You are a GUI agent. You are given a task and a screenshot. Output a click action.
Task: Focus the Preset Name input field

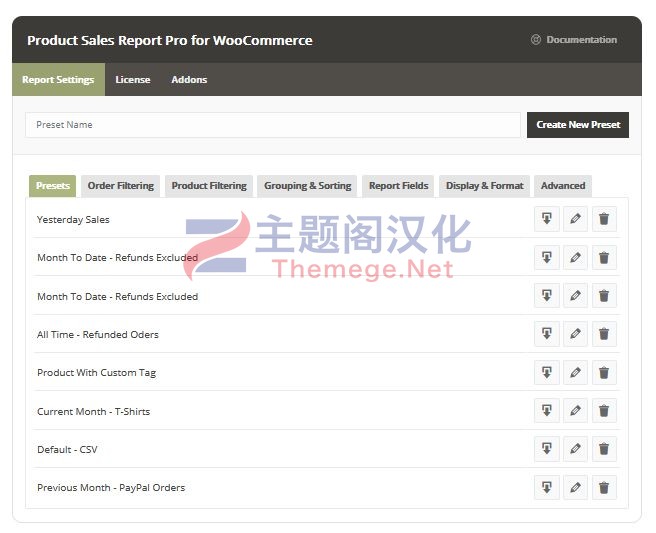273,125
